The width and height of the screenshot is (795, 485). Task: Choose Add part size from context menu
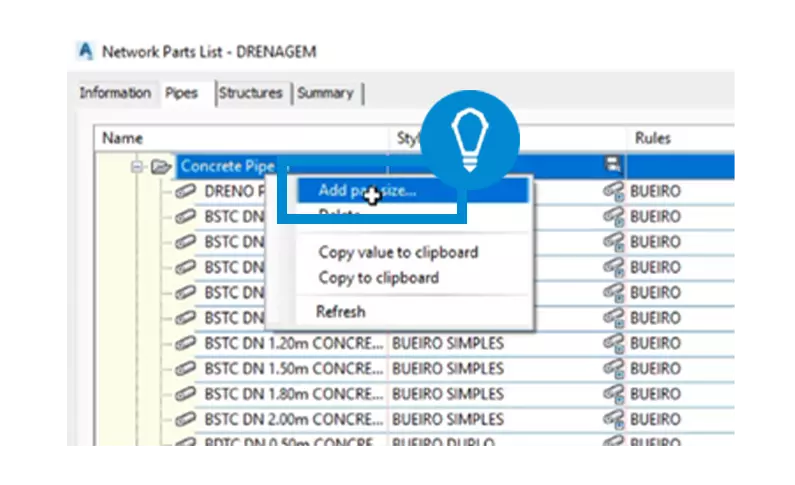413,191
